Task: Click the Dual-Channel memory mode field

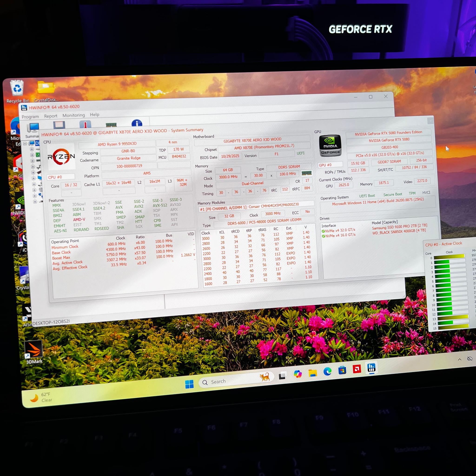Action: coord(252,184)
